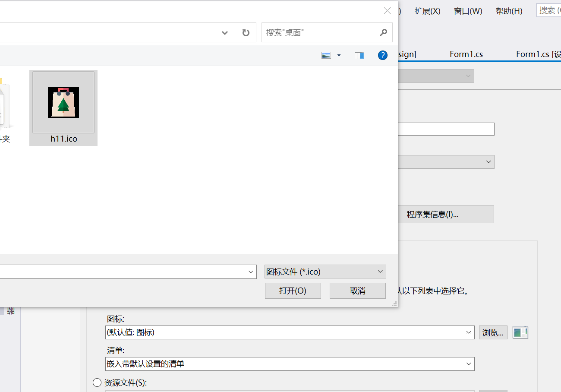Open the 清单 embedded manifest dropdown
Viewport: 561px width, 392px height.
click(x=290, y=364)
